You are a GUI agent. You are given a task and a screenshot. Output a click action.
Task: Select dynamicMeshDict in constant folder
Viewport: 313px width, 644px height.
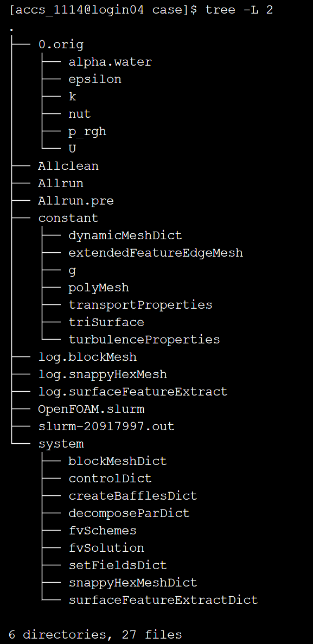click(125, 236)
